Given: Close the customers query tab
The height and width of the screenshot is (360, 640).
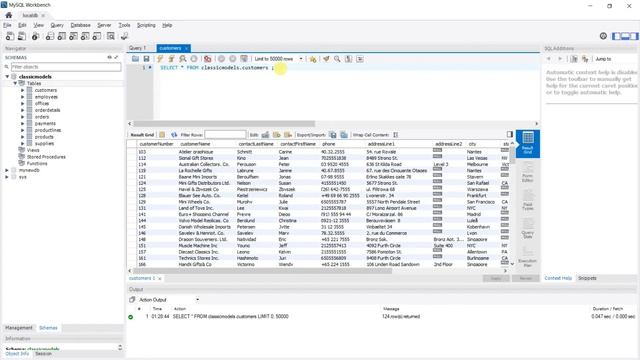Looking at the screenshot, I should [x=186, y=48].
